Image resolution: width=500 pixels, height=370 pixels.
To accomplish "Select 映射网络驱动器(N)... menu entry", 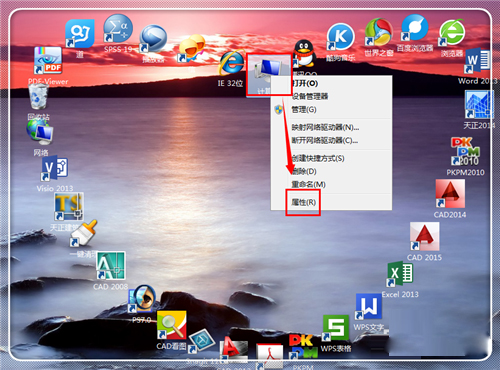I will (x=331, y=127).
